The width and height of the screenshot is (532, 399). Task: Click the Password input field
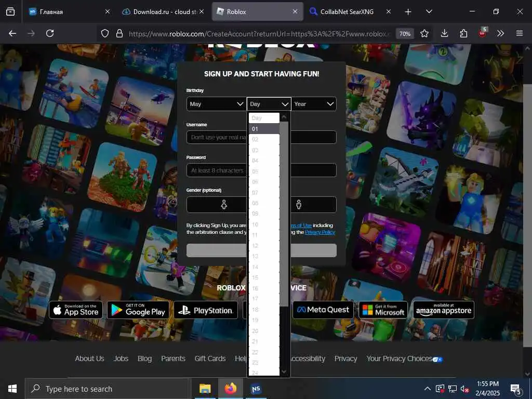tap(261, 170)
